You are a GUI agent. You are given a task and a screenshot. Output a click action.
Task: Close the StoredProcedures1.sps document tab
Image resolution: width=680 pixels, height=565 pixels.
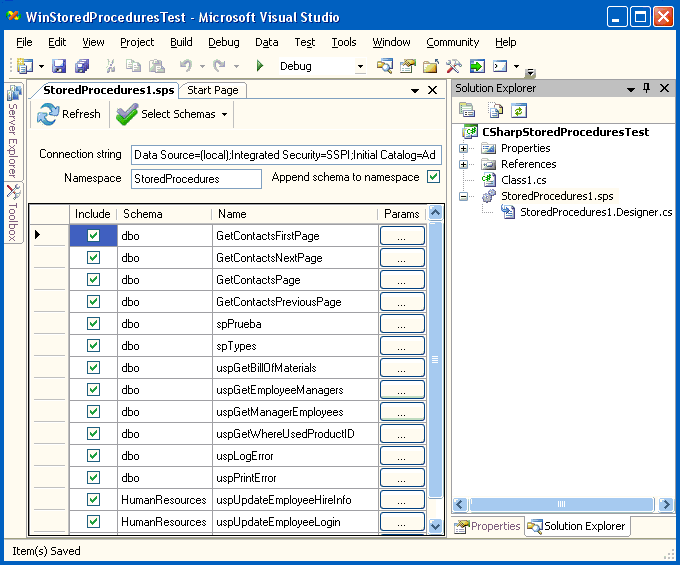[432, 90]
